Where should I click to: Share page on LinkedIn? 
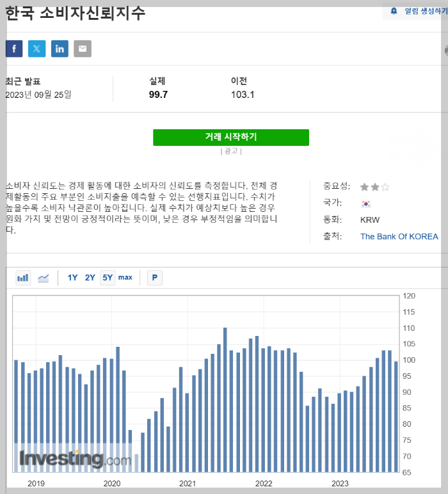(60, 49)
